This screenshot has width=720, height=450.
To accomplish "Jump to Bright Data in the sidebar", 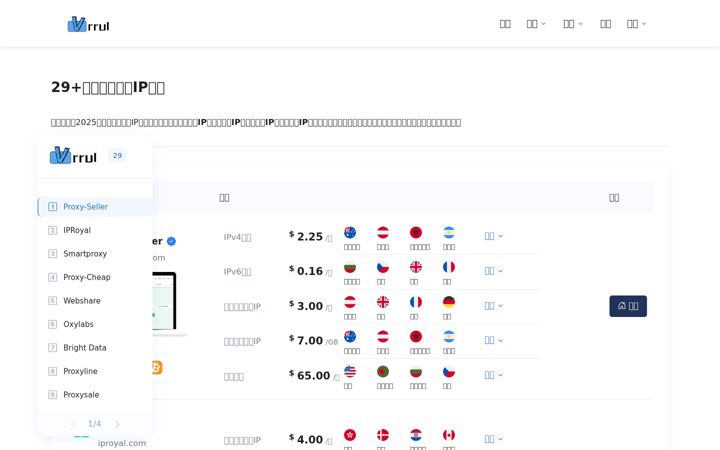I will pos(95,348).
